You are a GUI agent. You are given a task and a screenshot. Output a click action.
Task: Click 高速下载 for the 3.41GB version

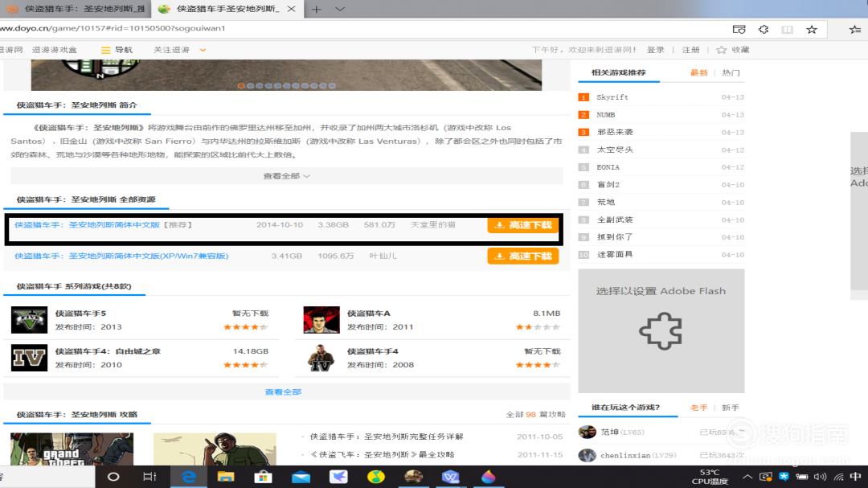523,256
